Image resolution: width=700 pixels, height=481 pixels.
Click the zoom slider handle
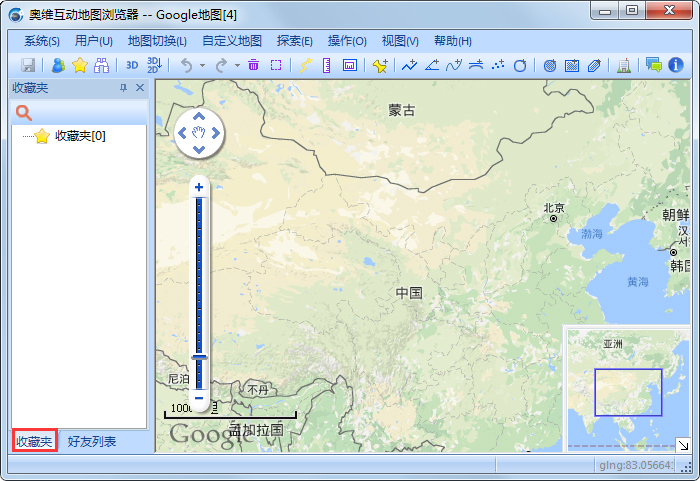click(x=200, y=357)
